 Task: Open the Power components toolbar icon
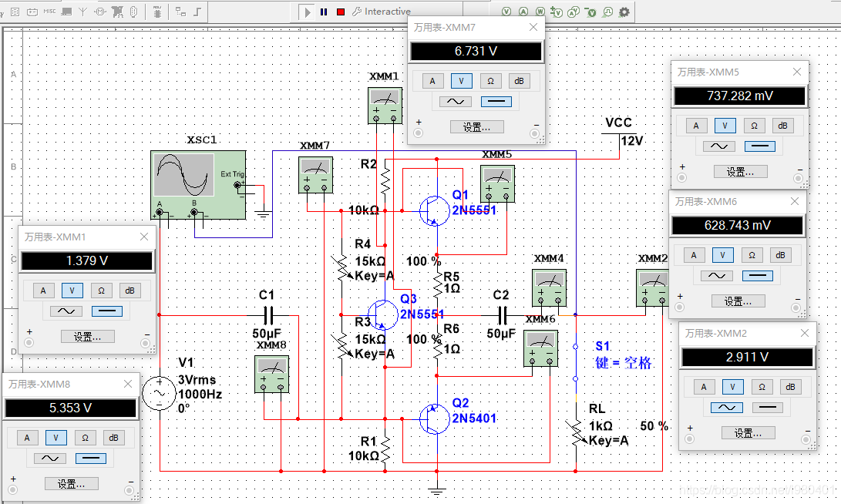click(x=32, y=12)
